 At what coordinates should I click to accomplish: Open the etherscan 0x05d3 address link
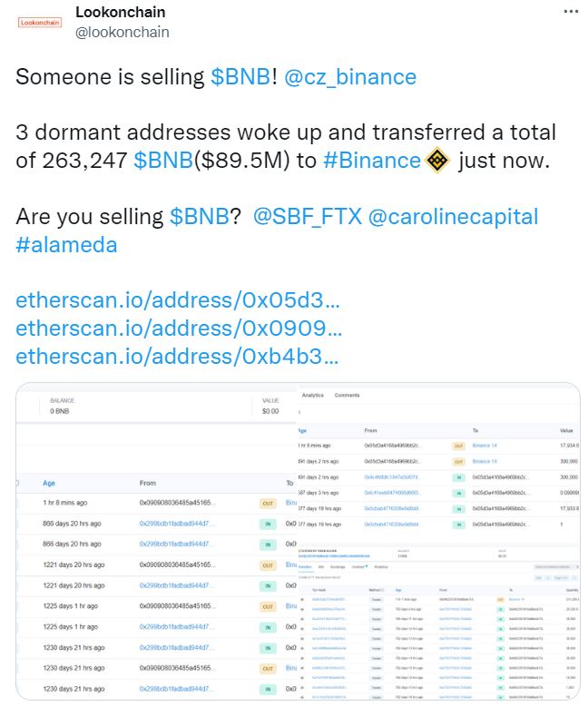179,301
